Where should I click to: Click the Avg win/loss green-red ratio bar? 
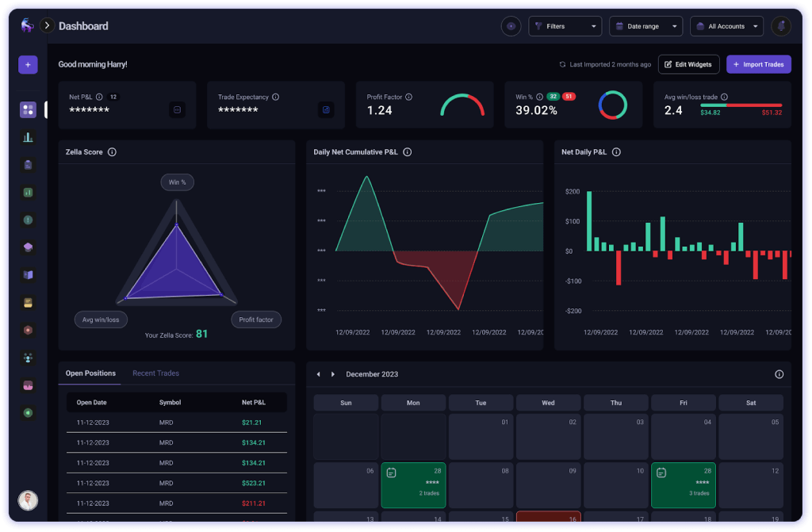tap(741, 105)
